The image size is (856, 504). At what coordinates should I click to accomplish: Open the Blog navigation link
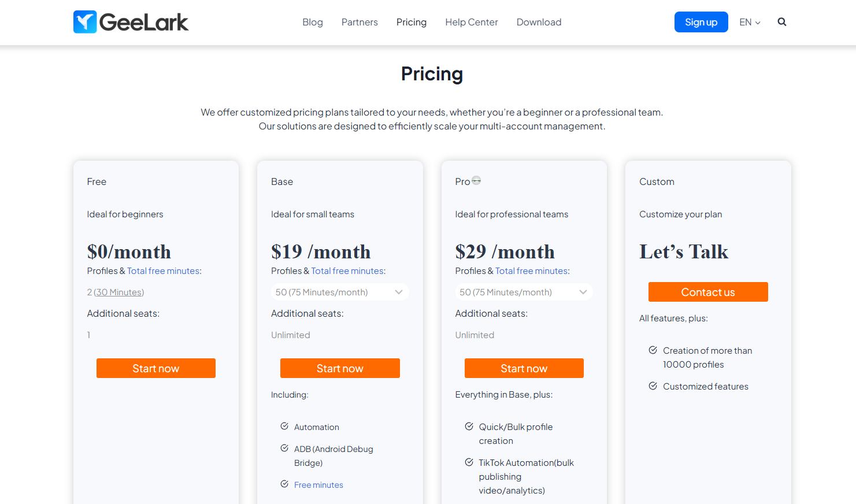[313, 22]
